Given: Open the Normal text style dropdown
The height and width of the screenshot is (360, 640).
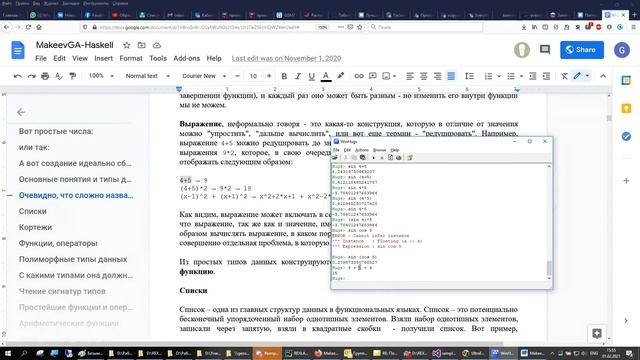Looking at the screenshot, I should point(147,76).
